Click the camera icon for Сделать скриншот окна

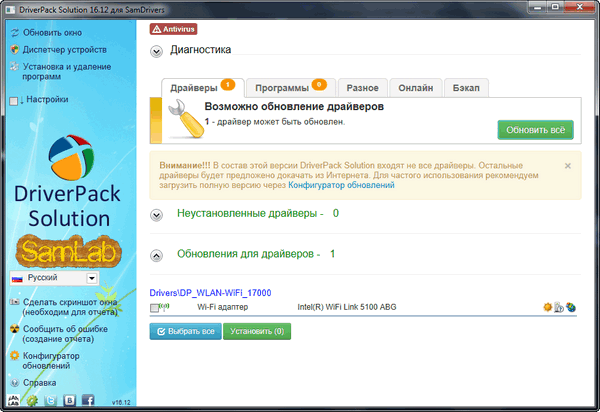(x=15, y=302)
